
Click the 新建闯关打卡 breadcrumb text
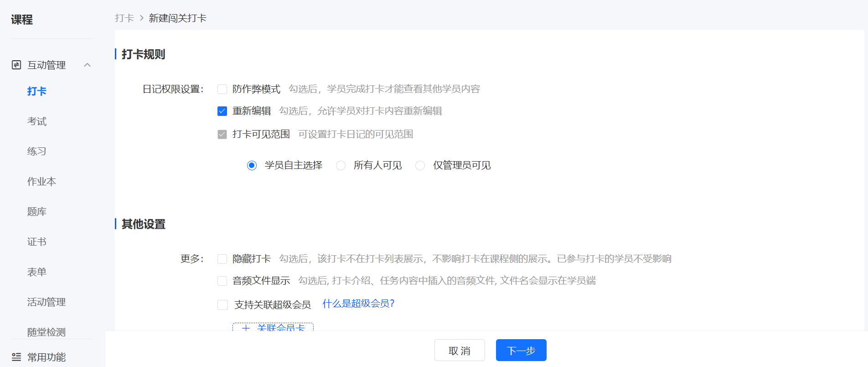pyautogui.click(x=178, y=18)
